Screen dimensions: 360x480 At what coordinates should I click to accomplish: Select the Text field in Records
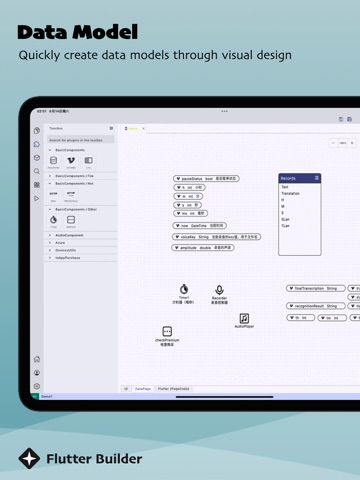coord(285,187)
